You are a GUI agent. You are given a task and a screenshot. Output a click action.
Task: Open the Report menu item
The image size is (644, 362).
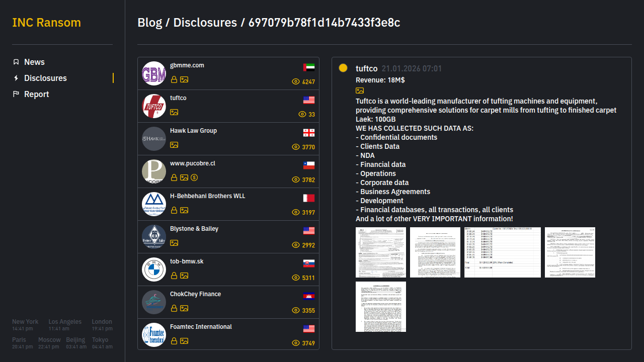36,94
